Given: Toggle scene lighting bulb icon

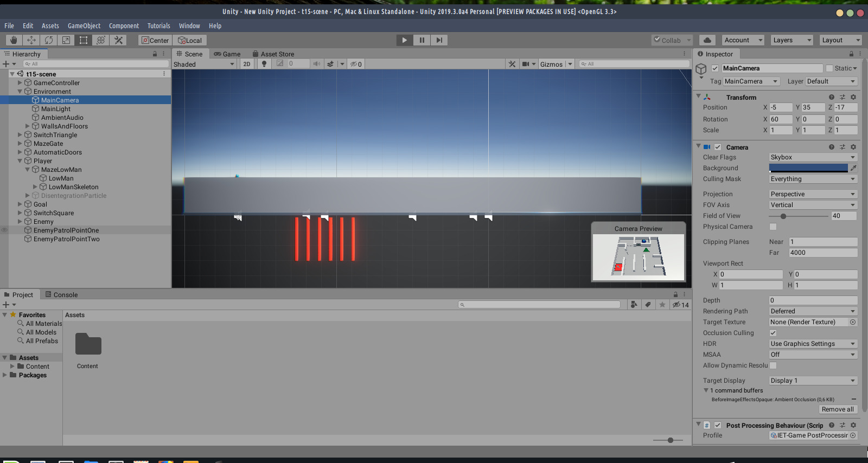Looking at the screenshot, I should tap(264, 64).
